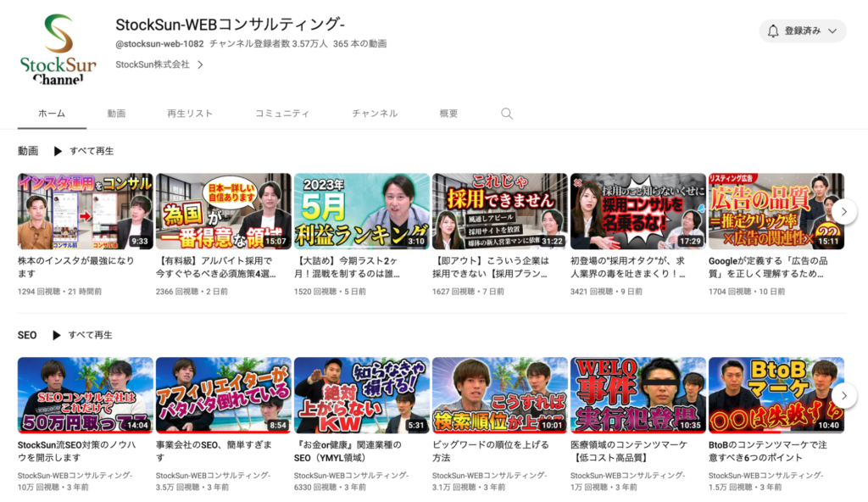Screen dimensions: 868x502
Task: Open the channel search magnifier icon
Action: tap(506, 112)
